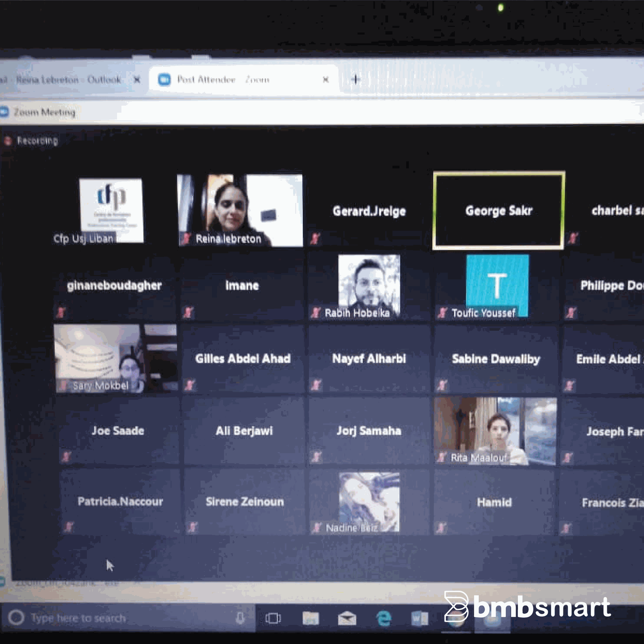Close the Reina Lebreton Outlook tab
644x644 pixels.
[138, 80]
